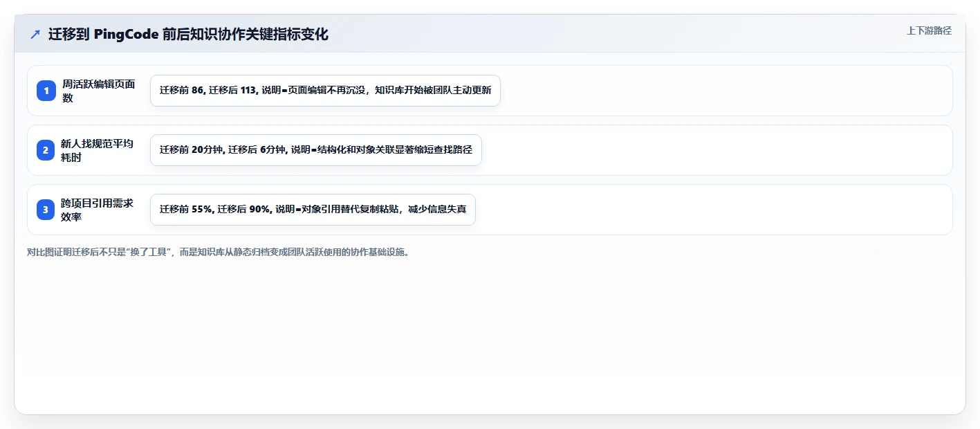Viewport: 980px width, 429px height.
Task: Click the 上下游路径 label in the header
Action: coord(929,30)
